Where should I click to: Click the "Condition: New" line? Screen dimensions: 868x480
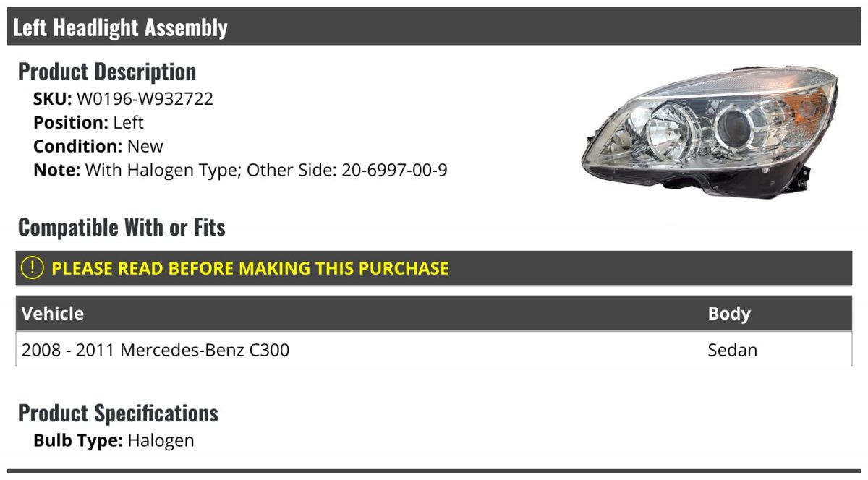tap(98, 146)
